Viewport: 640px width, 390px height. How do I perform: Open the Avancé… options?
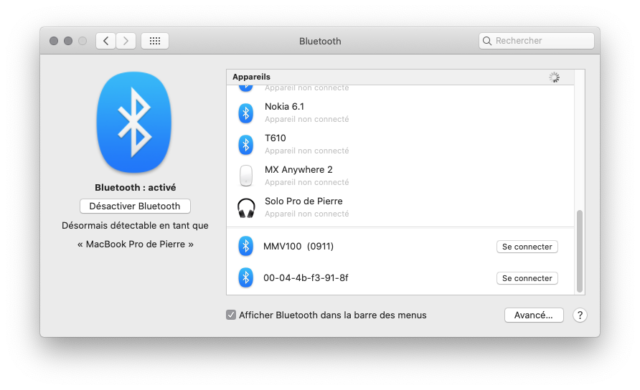[533, 315]
